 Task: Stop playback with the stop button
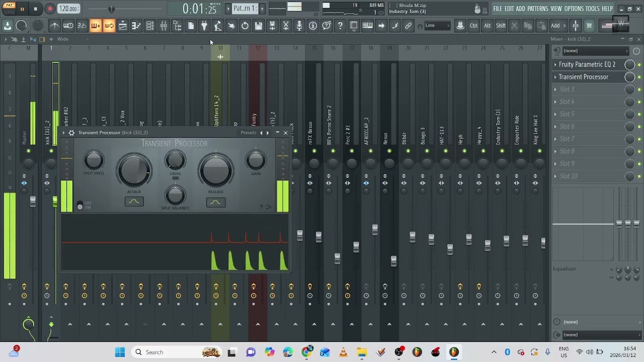(35, 9)
